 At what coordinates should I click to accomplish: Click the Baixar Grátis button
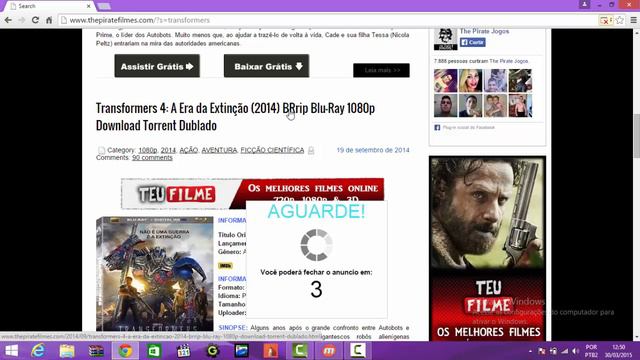click(x=267, y=66)
